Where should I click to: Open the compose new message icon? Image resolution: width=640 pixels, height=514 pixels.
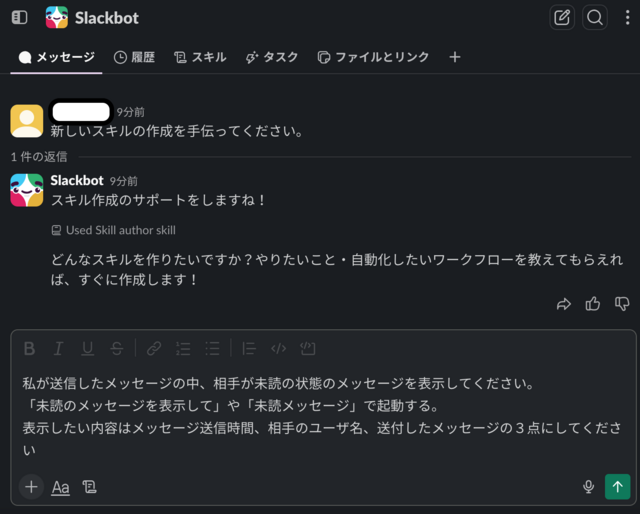click(x=562, y=18)
